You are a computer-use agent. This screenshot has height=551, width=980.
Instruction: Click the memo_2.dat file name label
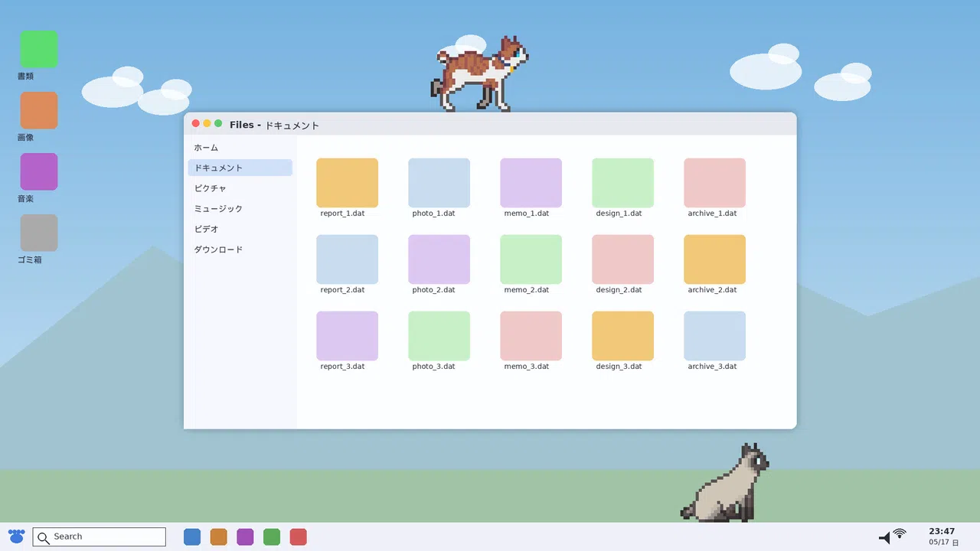[526, 290]
